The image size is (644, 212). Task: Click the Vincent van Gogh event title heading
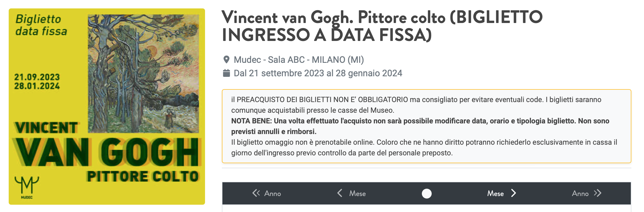[x=382, y=26]
